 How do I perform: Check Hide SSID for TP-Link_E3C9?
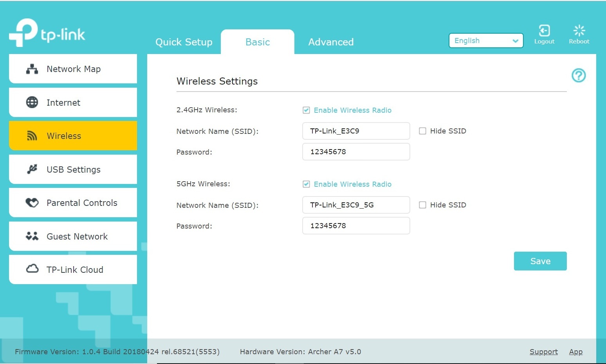(422, 131)
